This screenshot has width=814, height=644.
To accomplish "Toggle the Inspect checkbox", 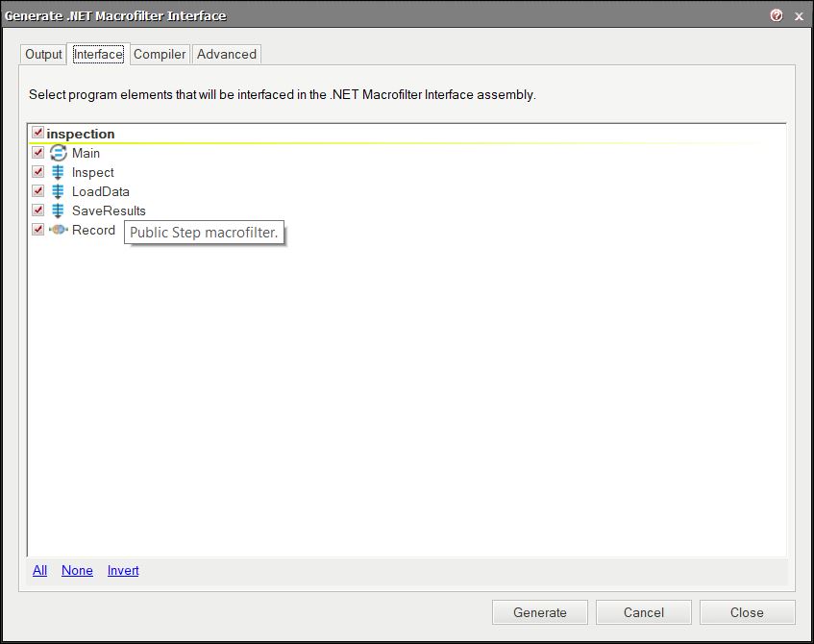I will pyautogui.click(x=37, y=171).
